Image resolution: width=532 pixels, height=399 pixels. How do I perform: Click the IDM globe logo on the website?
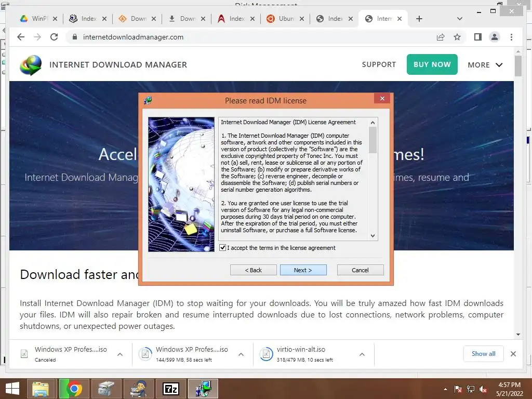pyautogui.click(x=31, y=65)
